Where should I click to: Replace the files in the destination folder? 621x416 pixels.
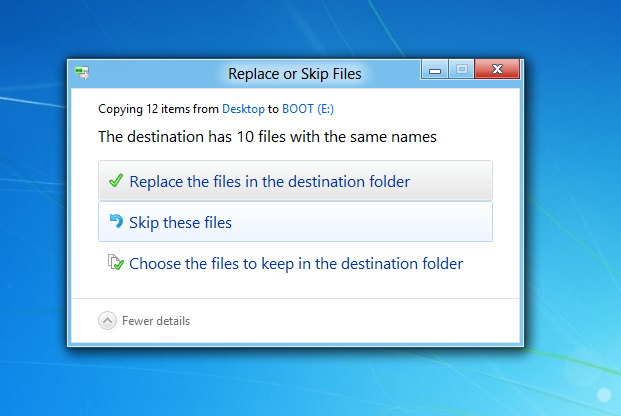click(269, 182)
